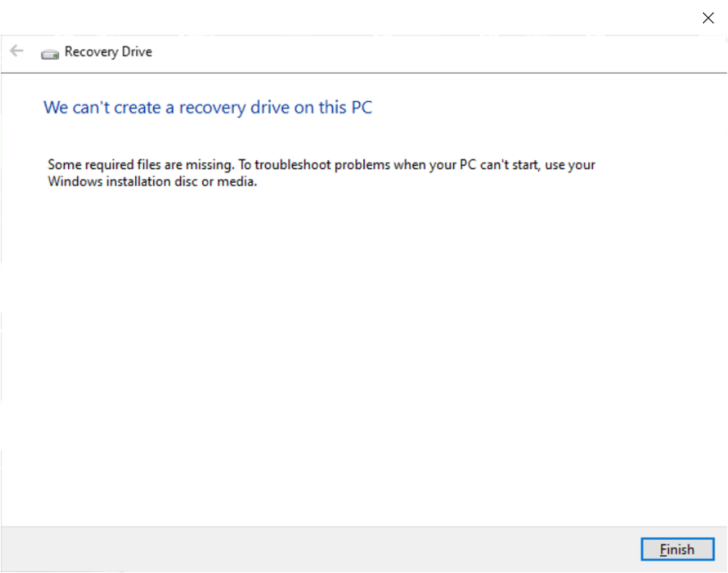Click the drive icon beside the wizard title
The height and width of the screenshot is (573, 728).
click(x=50, y=53)
